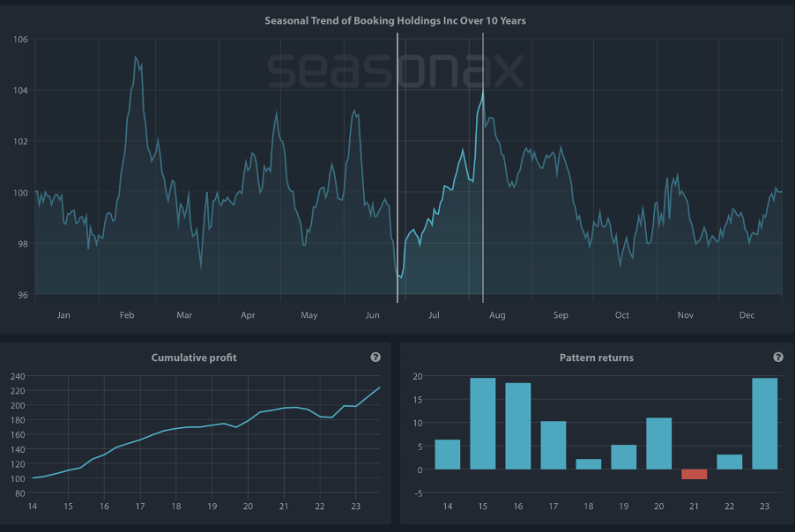This screenshot has width=795, height=532.
Task: Click year '21' under the Pattern returns chart
Action: pyautogui.click(x=695, y=506)
